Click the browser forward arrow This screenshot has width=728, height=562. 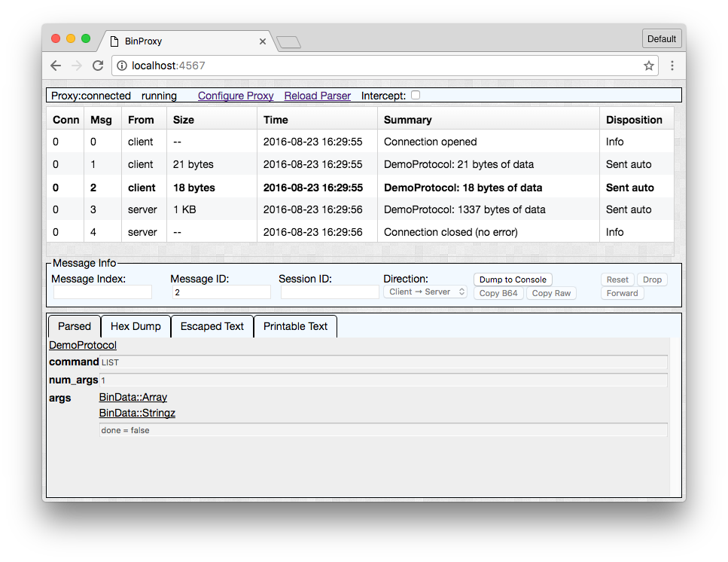77,66
